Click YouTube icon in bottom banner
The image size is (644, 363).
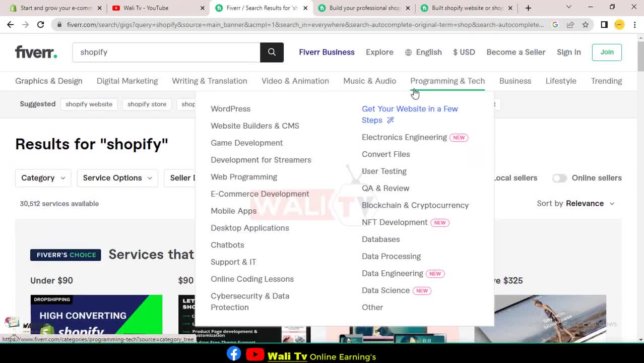pos(255,354)
